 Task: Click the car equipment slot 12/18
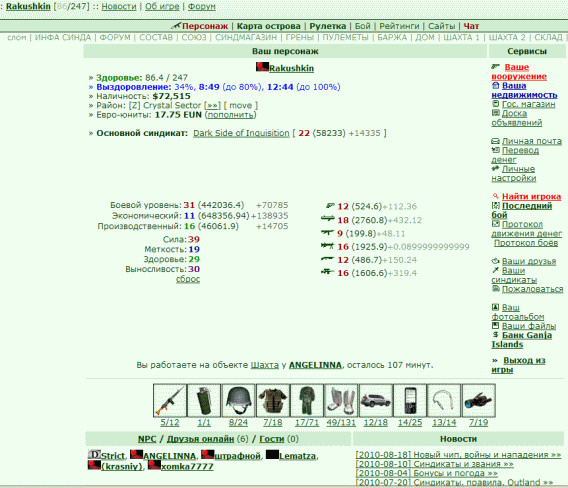[x=376, y=401]
